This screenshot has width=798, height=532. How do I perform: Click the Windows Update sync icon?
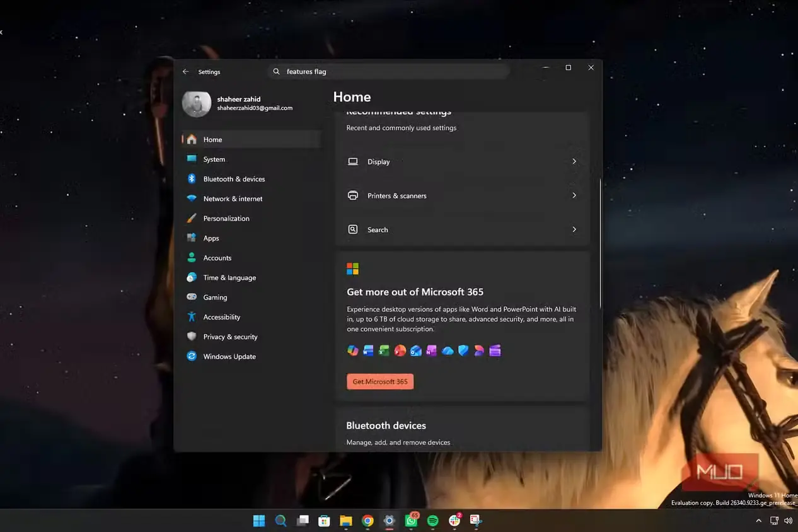point(192,356)
